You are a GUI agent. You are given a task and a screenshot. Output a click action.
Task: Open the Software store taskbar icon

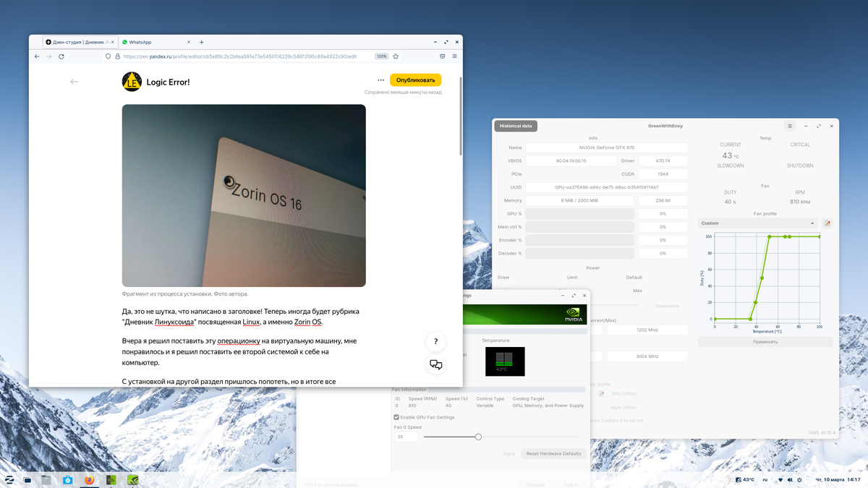tap(67, 479)
